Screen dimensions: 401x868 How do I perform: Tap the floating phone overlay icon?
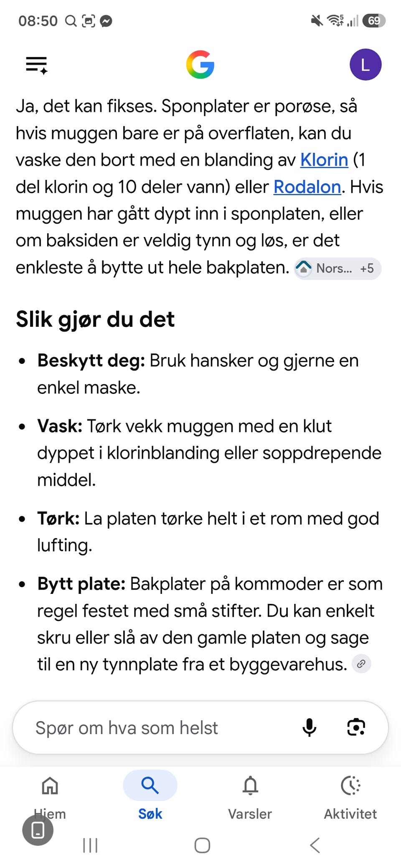point(38,830)
